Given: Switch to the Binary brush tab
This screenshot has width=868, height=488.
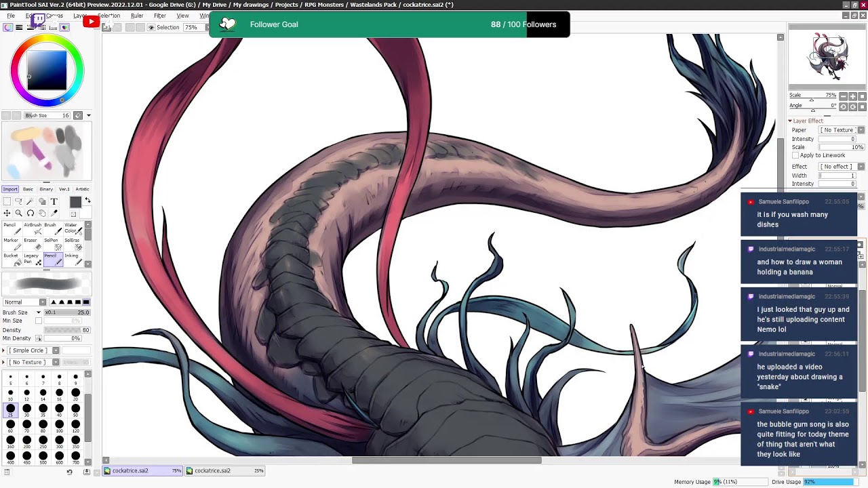Looking at the screenshot, I should pos(46,189).
